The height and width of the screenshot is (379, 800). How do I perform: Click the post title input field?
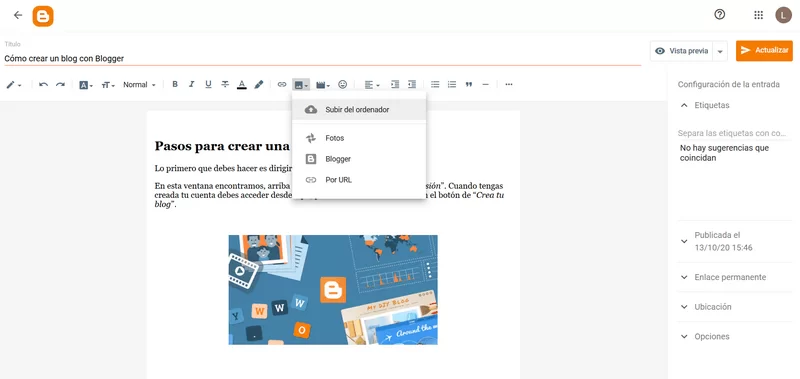click(322, 59)
